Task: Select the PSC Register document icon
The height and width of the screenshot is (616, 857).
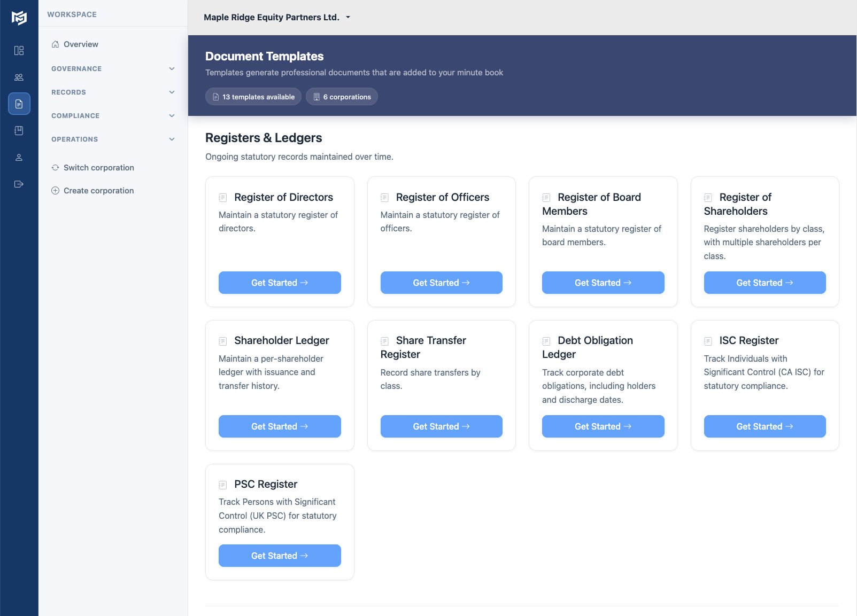Action: point(223,484)
